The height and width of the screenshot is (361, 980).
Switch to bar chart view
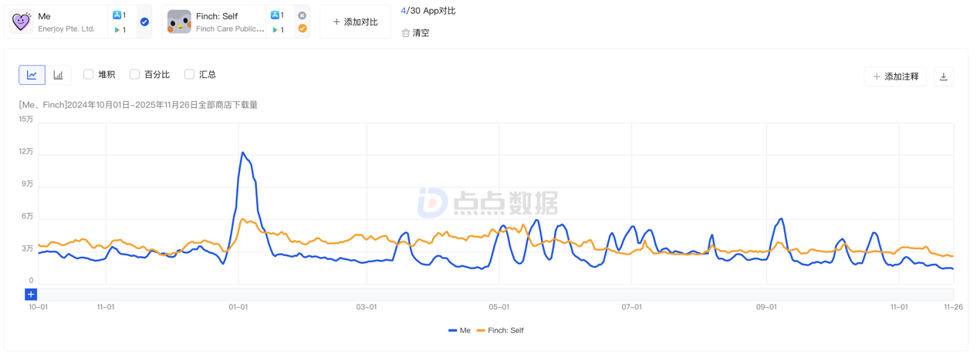pos(58,75)
